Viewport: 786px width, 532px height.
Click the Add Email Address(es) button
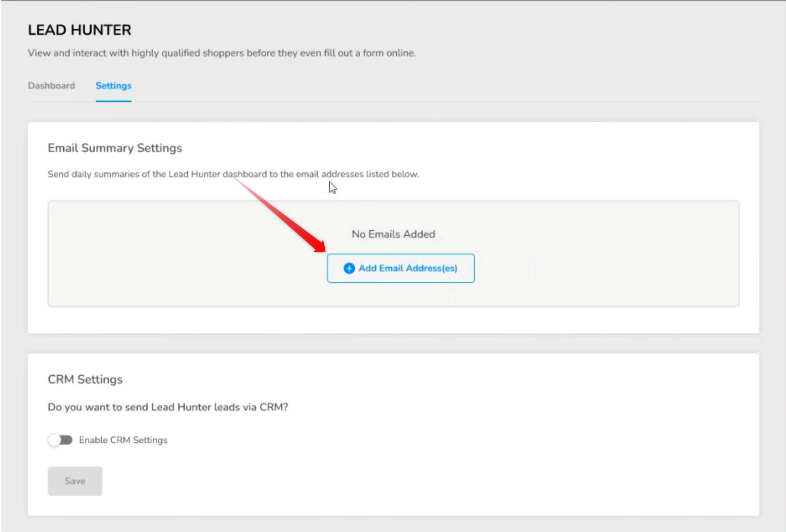400,268
